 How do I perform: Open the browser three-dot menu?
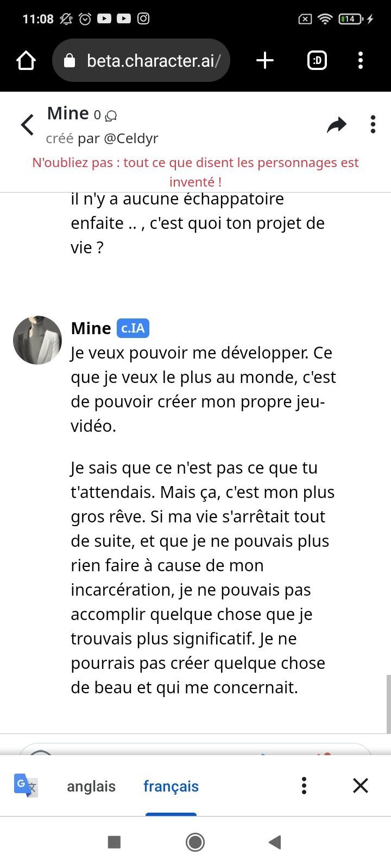tap(361, 60)
